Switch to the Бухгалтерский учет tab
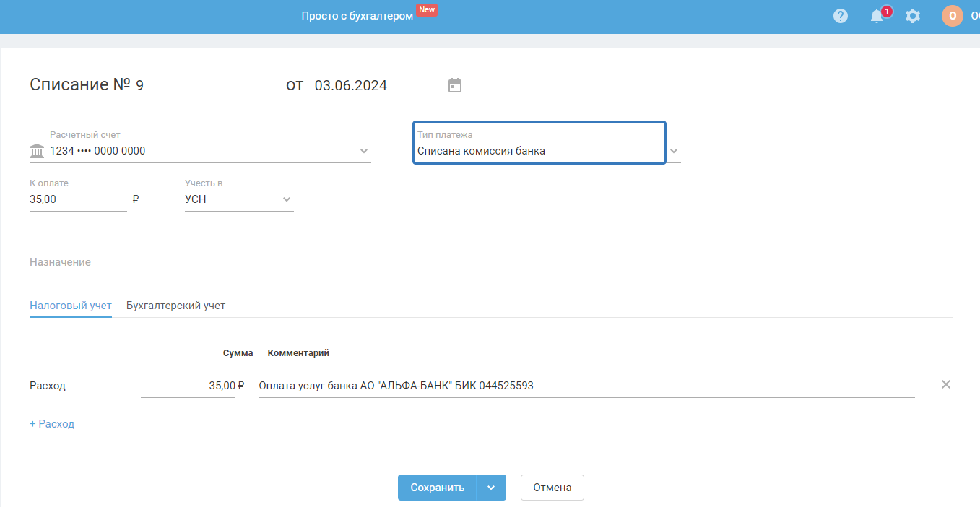The width and height of the screenshot is (980, 507). 175,305
